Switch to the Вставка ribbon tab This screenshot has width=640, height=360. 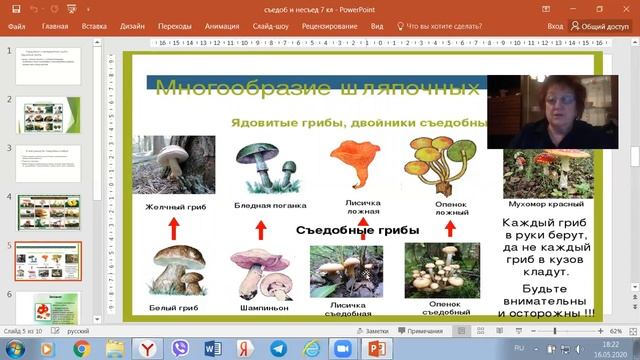94,26
